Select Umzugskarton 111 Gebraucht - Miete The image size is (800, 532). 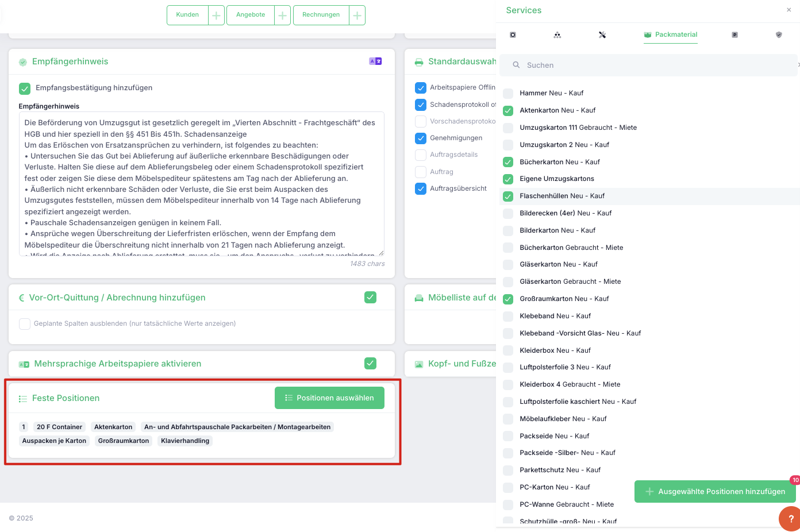pyautogui.click(x=508, y=128)
